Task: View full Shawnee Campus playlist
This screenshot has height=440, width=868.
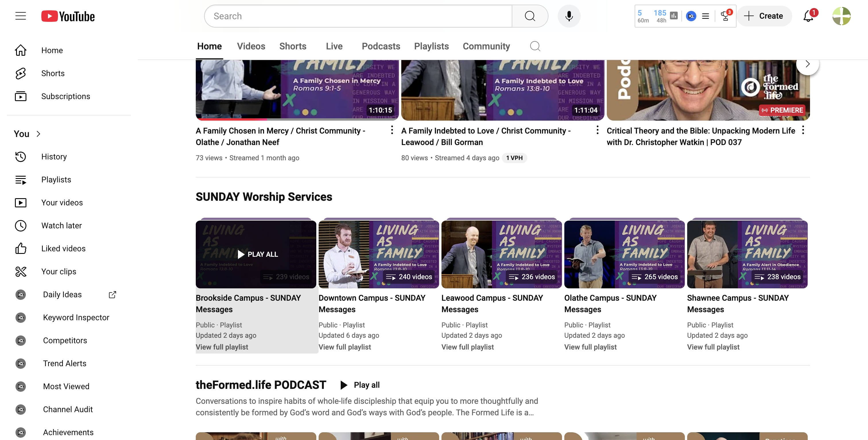Action: 713,347
